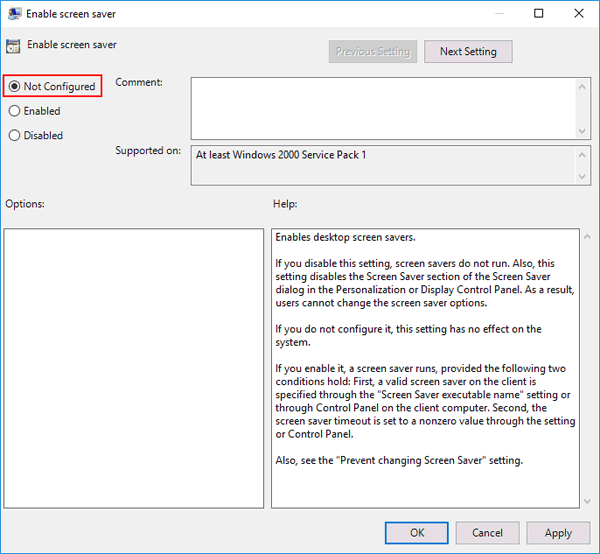The width and height of the screenshot is (600, 554).
Task: Click the Previous Setting button
Action: (x=373, y=52)
